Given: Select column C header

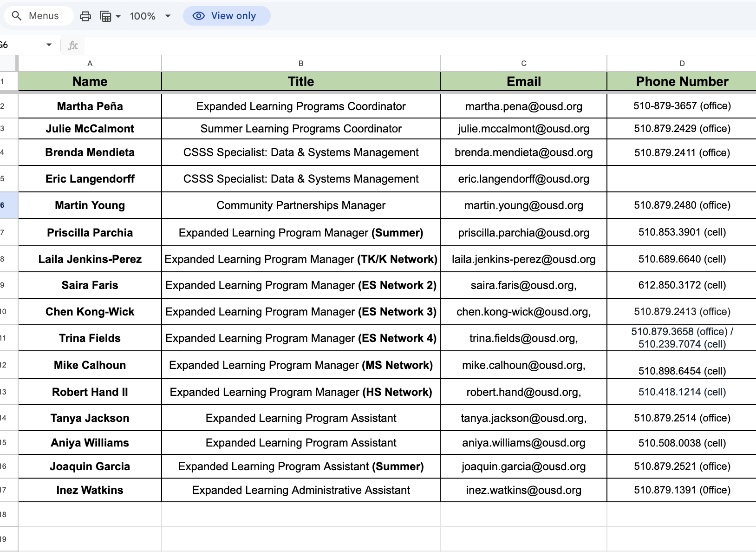Looking at the screenshot, I should point(524,63).
